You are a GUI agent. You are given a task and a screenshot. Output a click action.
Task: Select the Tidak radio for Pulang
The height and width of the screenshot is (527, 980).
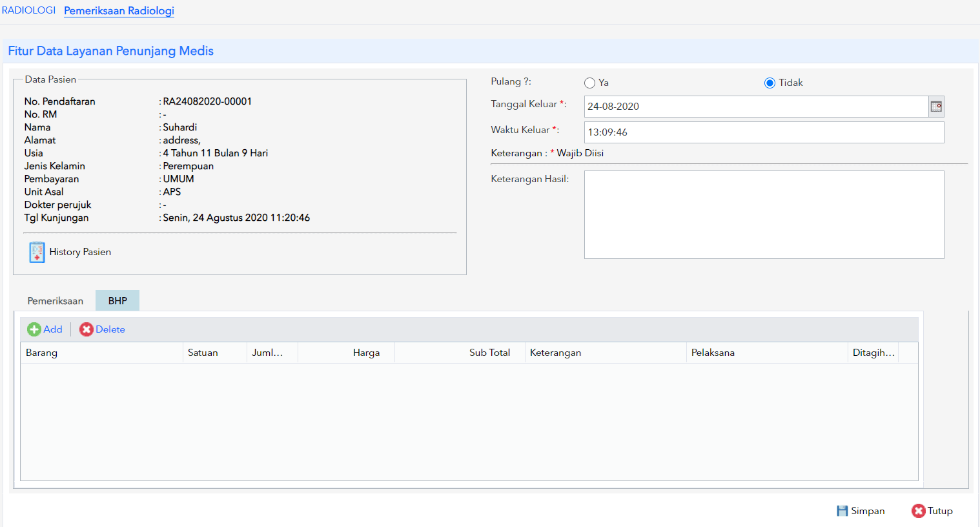[x=770, y=83]
